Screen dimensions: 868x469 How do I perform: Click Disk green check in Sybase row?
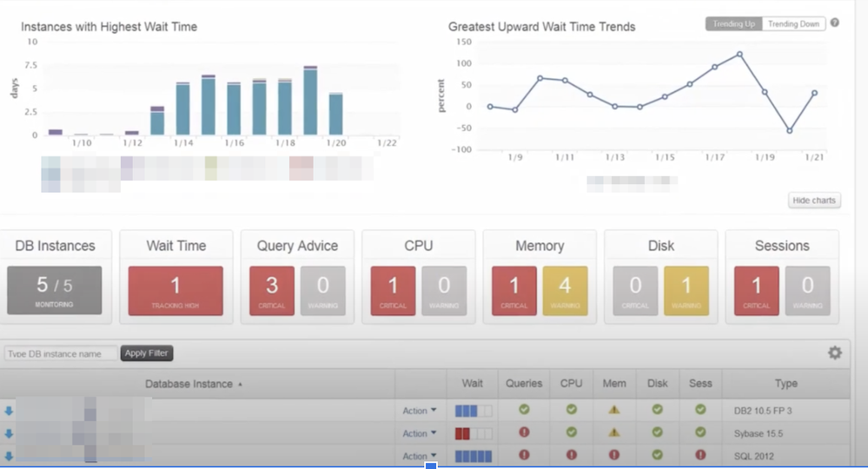(657, 432)
